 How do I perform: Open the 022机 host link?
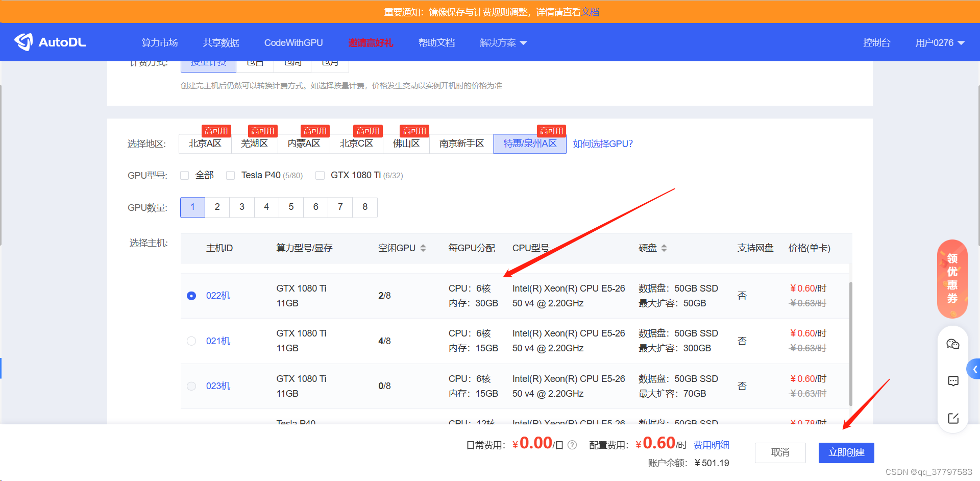[x=218, y=296]
